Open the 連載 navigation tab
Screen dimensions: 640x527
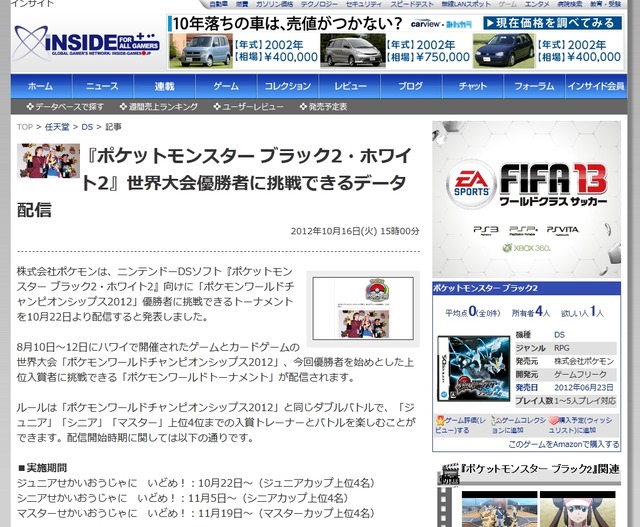[x=164, y=86]
